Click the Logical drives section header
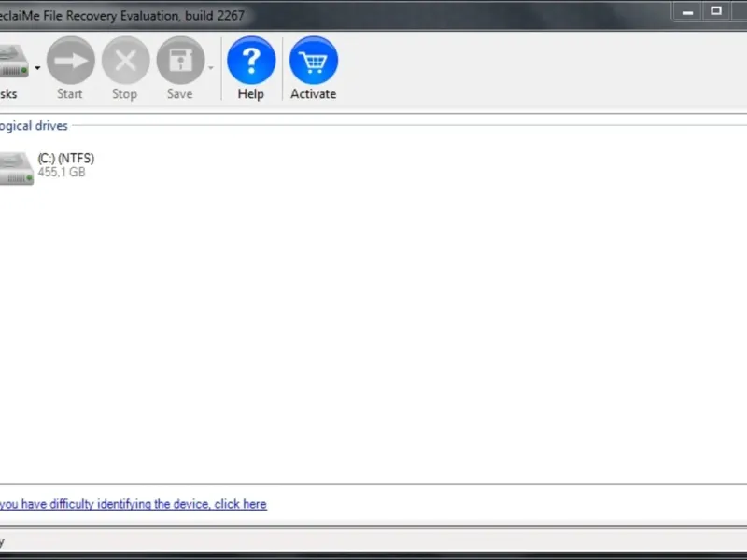 (34, 126)
